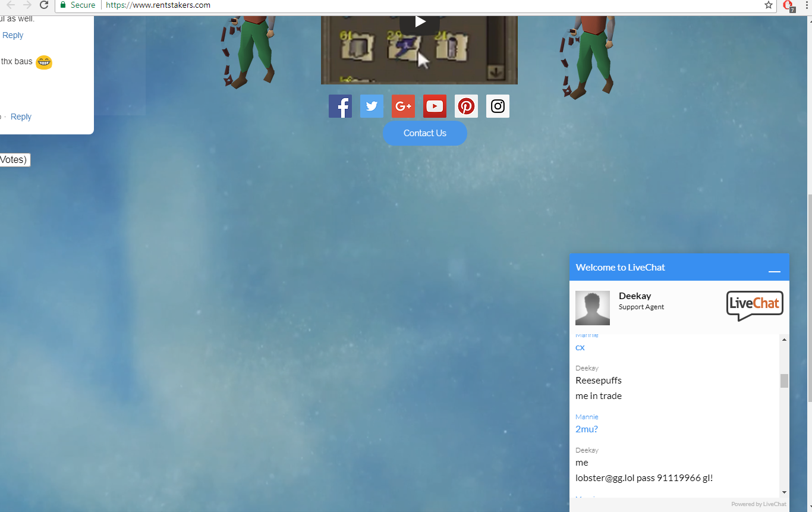
Task: Click the chat message '2mu?'
Action: 587,429
